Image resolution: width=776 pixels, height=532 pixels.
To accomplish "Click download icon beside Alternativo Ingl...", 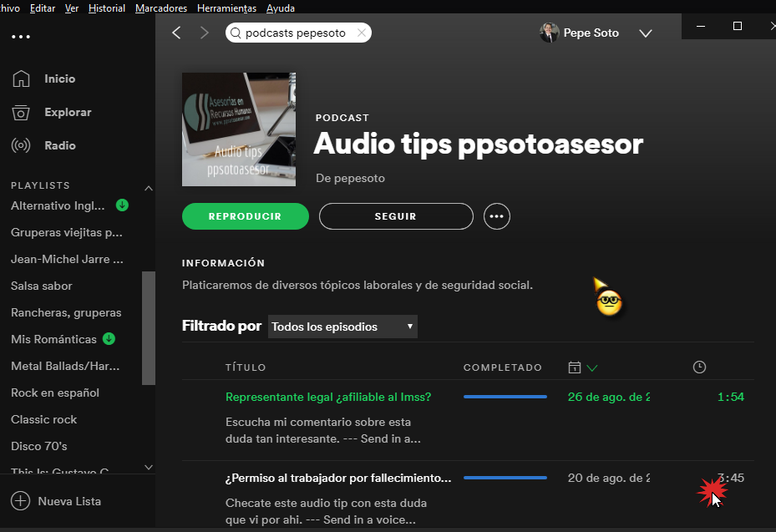I will pos(122,205).
